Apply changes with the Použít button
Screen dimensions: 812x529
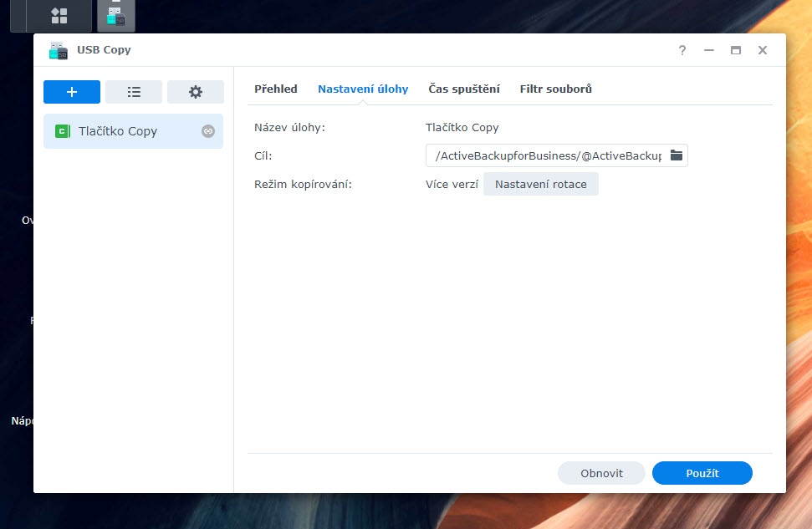tap(702, 473)
